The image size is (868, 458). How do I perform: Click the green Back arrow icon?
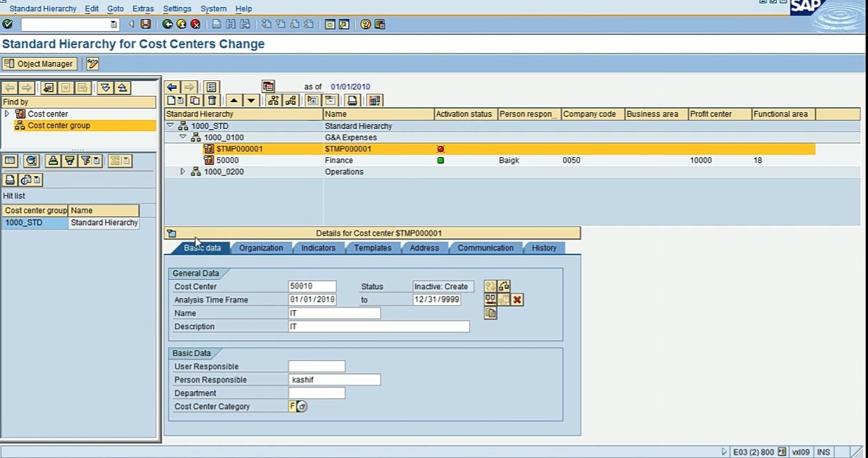point(167,24)
